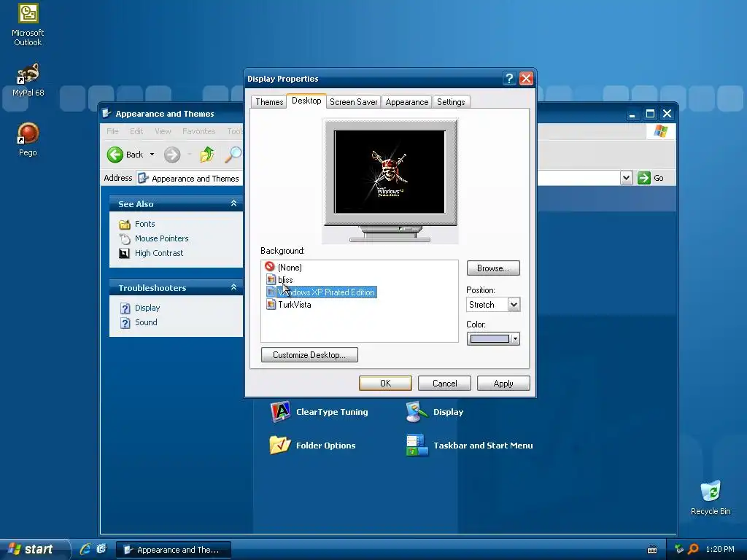This screenshot has height=560, width=747.
Task: Click the on-screen keyboard taskbar icon
Action: coord(652,550)
